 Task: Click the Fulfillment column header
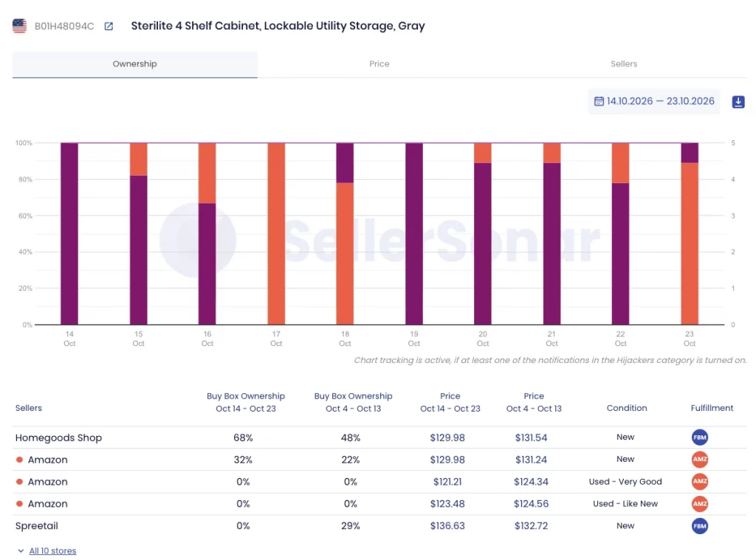pos(712,408)
